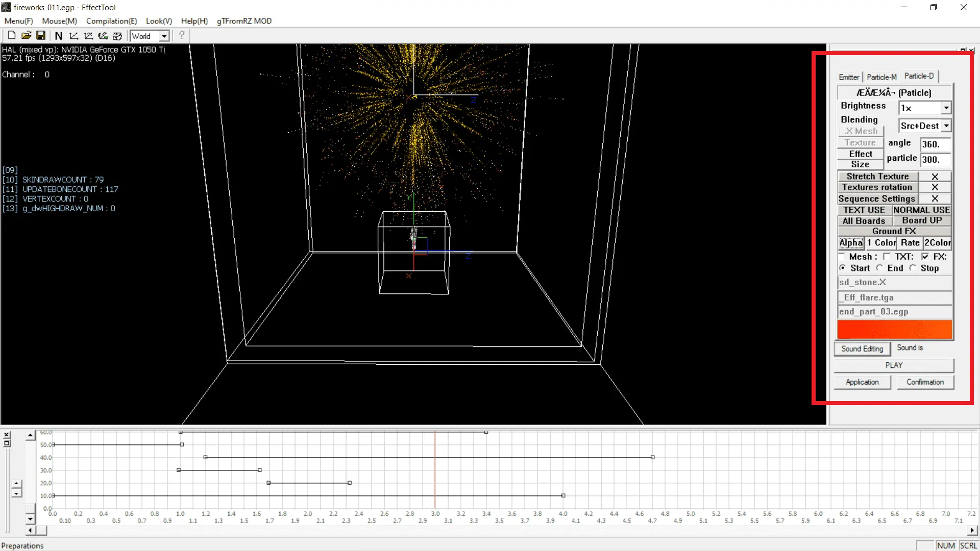Save the effect with the floppy disk icon
The height and width of the screenshot is (551, 980).
41,36
